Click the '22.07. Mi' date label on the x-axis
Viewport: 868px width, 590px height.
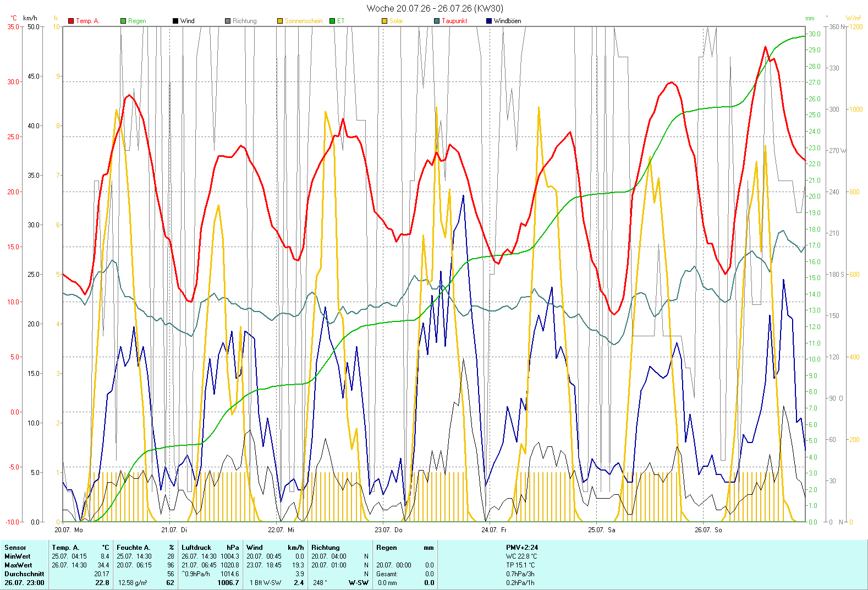(281, 530)
